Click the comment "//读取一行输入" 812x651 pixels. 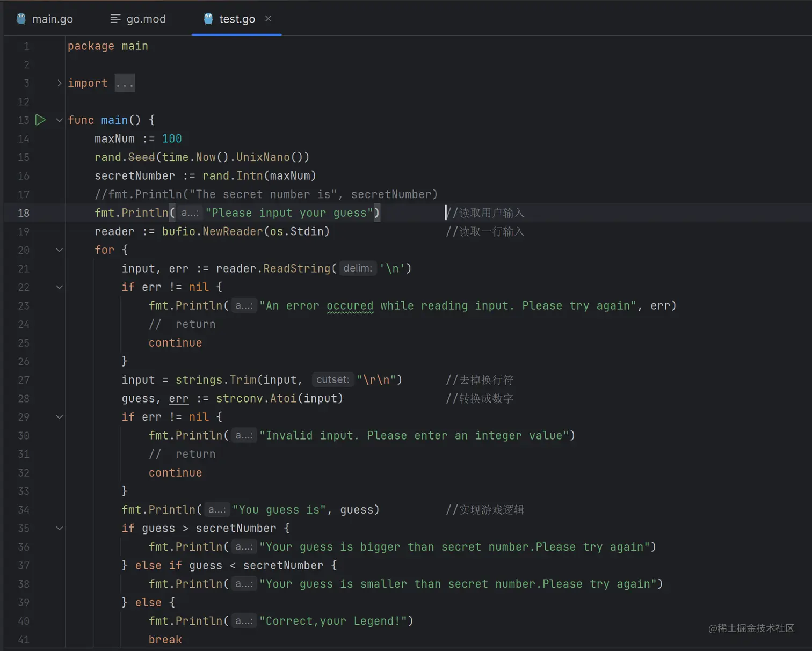tap(485, 232)
